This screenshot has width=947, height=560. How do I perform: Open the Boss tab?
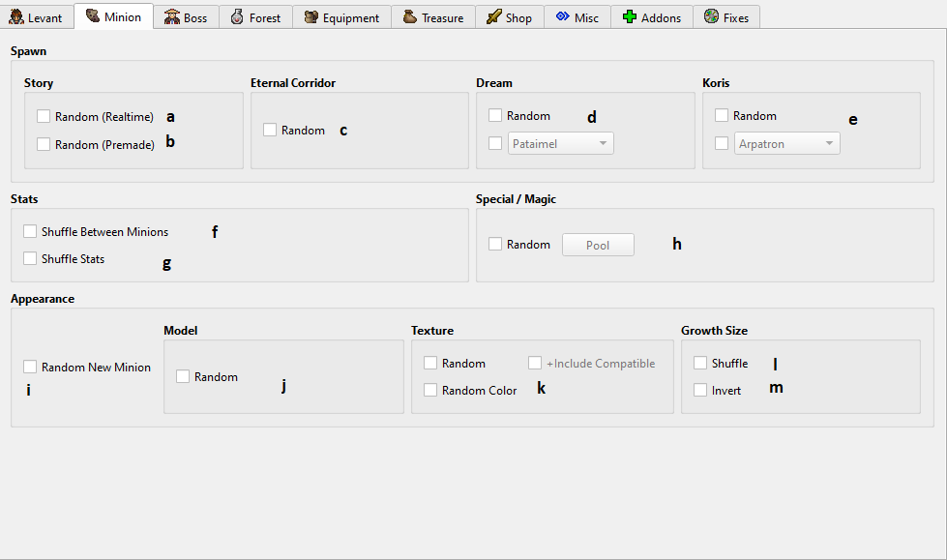(x=186, y=16)
